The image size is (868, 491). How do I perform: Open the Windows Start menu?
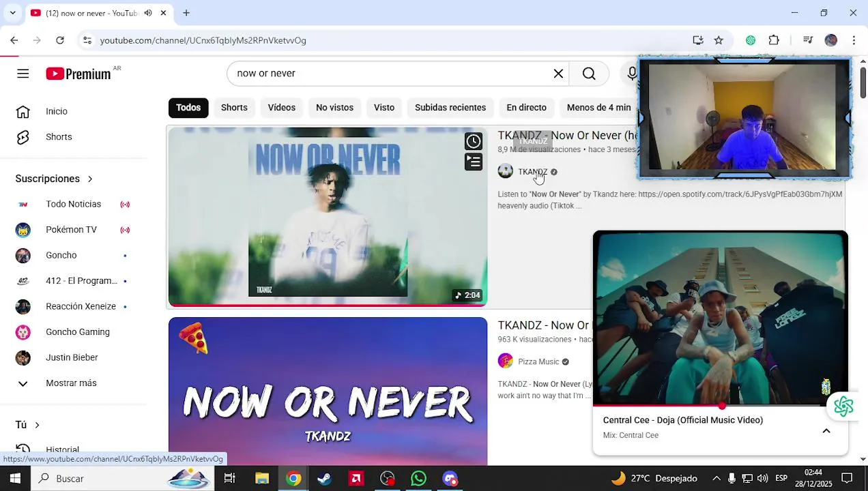tap(15, 479)
